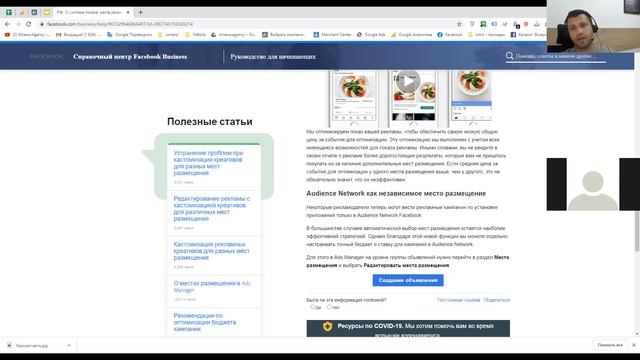Click the COVID-19 shield icon

click(327, 326)
